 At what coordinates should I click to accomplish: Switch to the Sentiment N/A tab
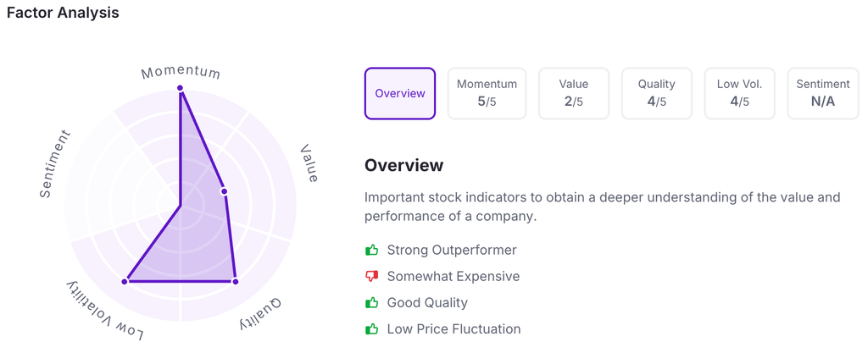[x=822, y=93]
